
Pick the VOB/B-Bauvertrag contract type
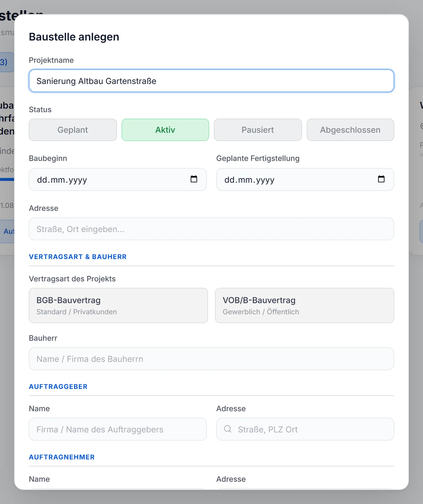tap(305, 305)
